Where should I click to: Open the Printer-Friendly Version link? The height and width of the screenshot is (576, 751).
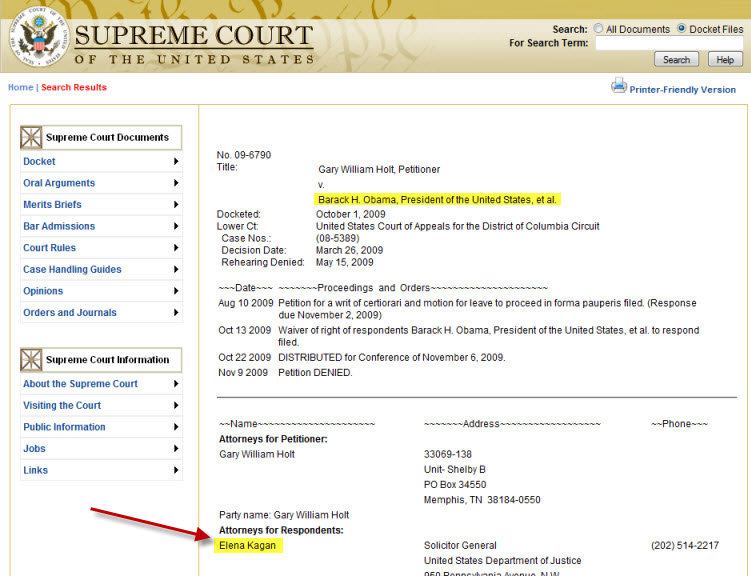[683, 90]
